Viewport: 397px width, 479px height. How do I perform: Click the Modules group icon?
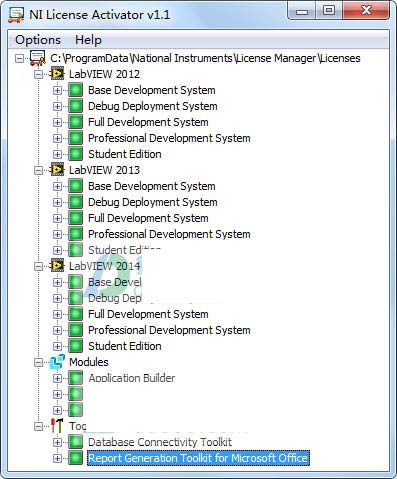coord(57,362)
